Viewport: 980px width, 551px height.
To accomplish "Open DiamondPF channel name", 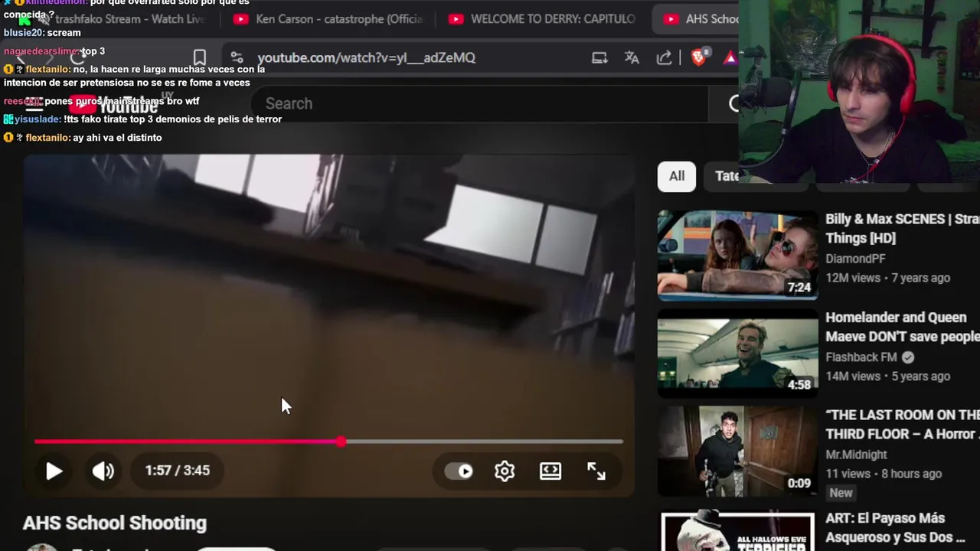I will tap(855, 259).
